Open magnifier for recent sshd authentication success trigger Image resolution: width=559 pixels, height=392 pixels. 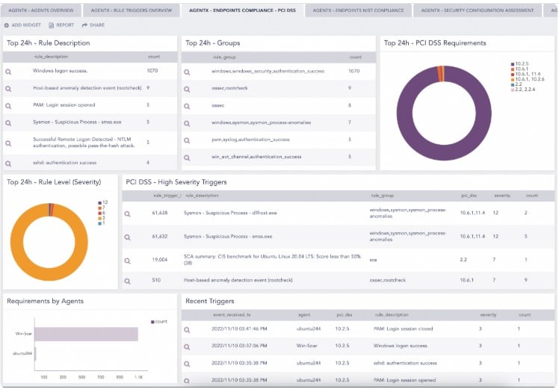pyautogui.click(x=187, y=364)
